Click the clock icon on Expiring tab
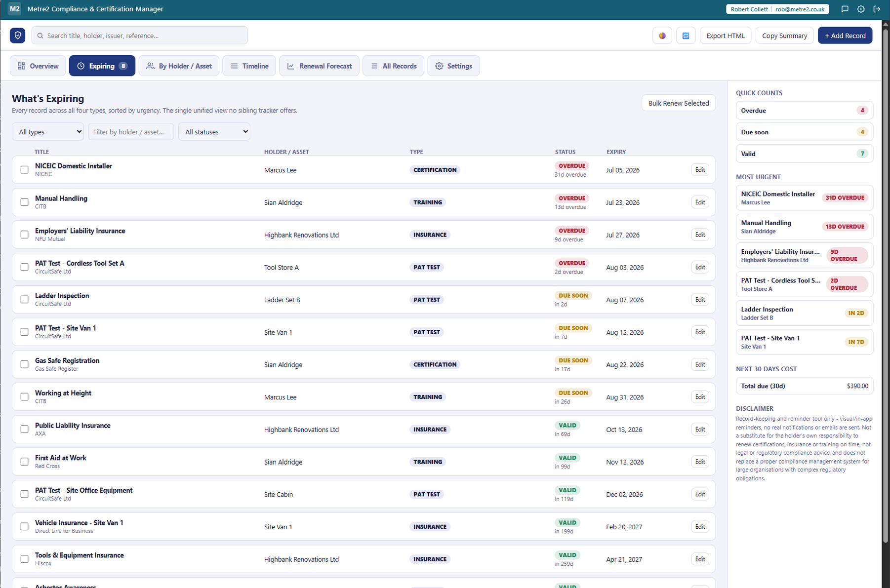This screenshot has height=588, width=890. tap(81, 66)
